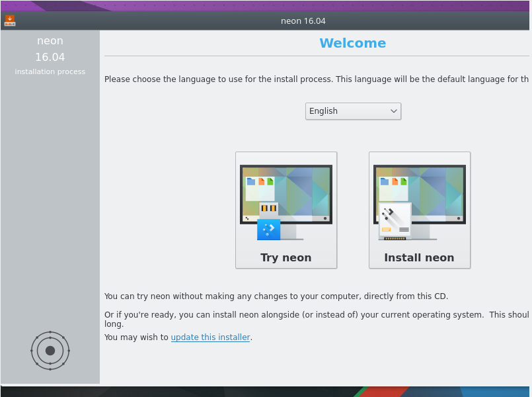Click the "installation process" sidebar text
Image resolution: width=532 pixels, height=397 pixels.
click(x=50, y=71)
